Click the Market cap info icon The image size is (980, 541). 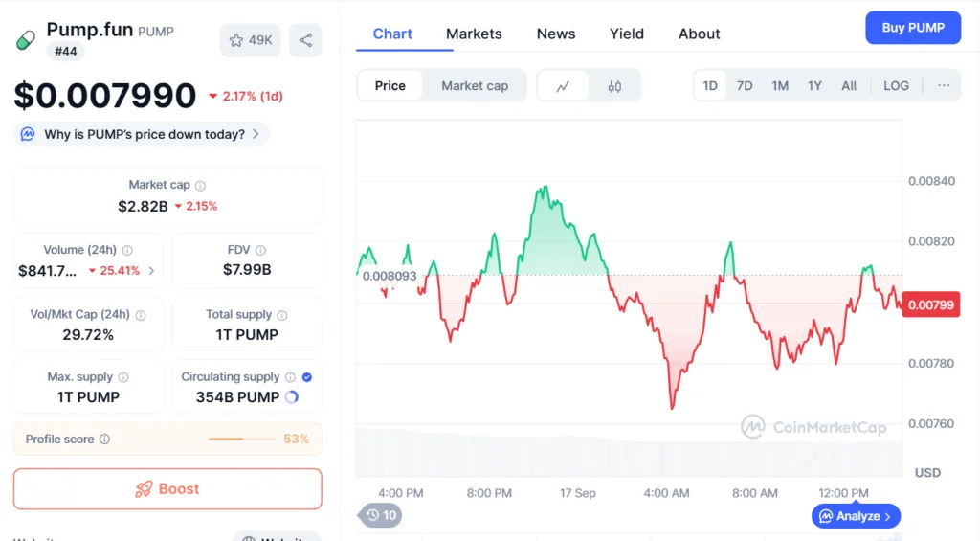click(x=200, y=185)
